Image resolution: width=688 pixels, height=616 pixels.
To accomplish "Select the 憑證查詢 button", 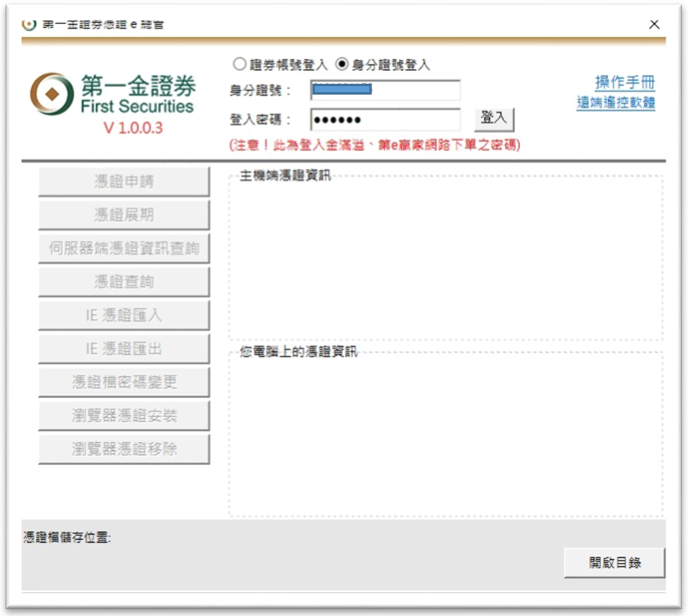I will (x=124, y=282).
